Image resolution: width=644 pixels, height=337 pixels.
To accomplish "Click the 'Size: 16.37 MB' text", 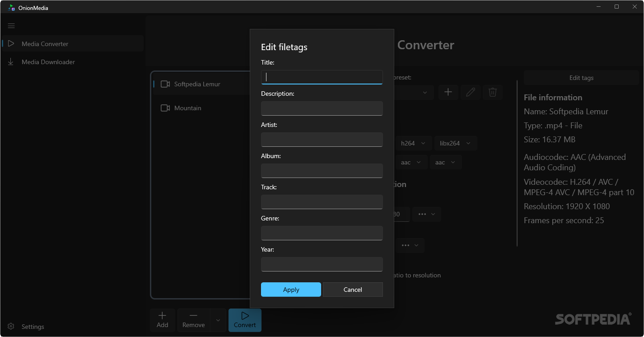I will [x=550, y=140].
